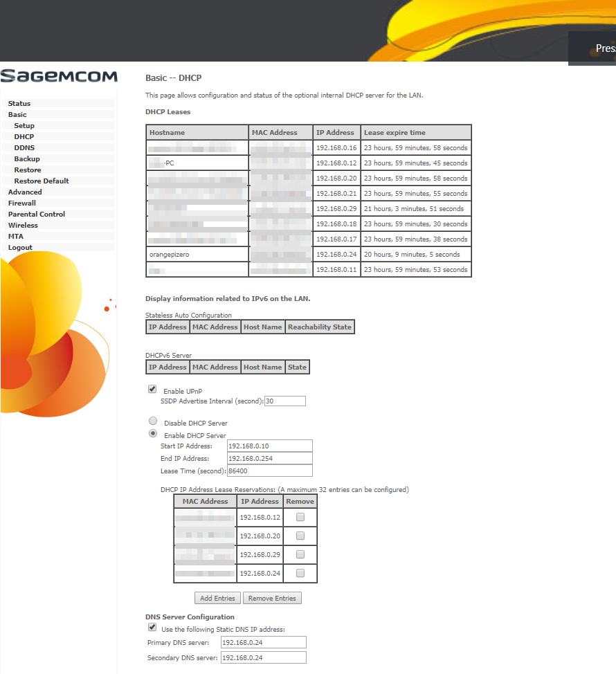The width and height of the screenshot is (616, 674).
Task: Navigate to Parental Control section
Action: pos(37,215)
